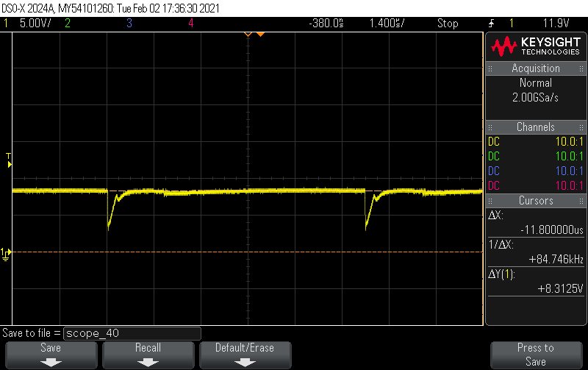This screenshot has height=370, width=588.
Task: Select the Acquisition panel header
Action: click(x=536, y=68)
